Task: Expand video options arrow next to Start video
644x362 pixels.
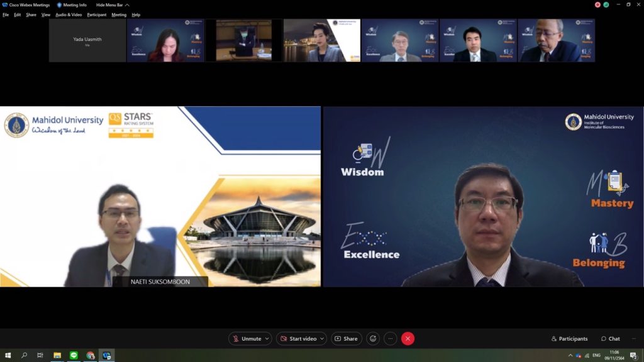Action: (321, 339)
